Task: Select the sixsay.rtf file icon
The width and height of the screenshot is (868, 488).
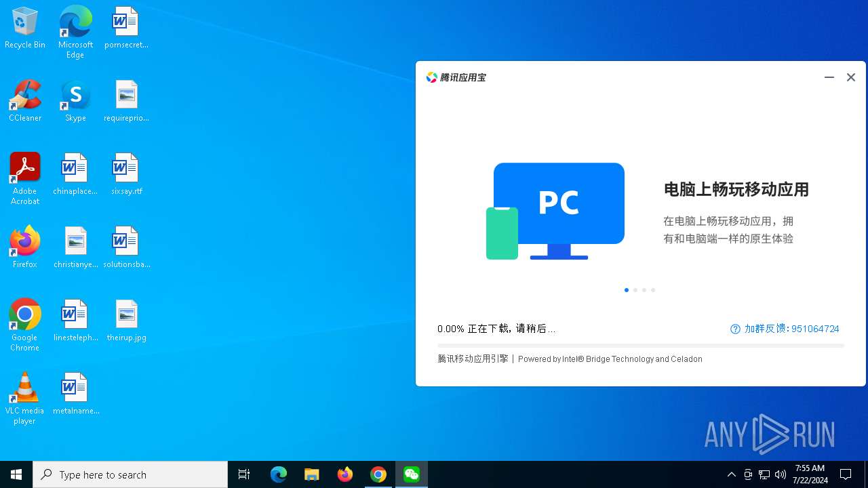Action: 126,174
